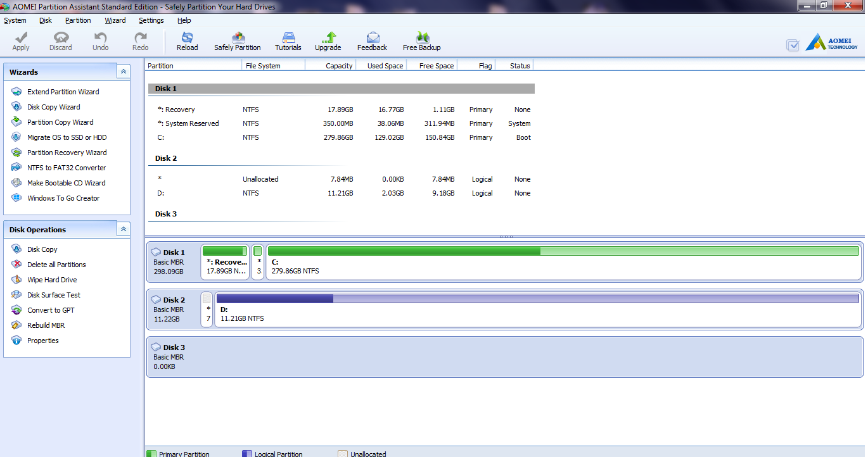Sort by Capacity column header
Viewport: 868px width, 457px height.
click(330, 66)
